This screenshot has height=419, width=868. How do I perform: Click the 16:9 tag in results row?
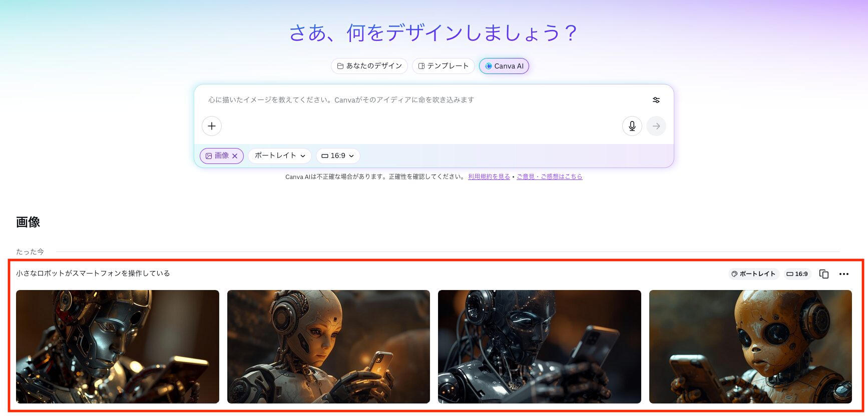[797, 274]
